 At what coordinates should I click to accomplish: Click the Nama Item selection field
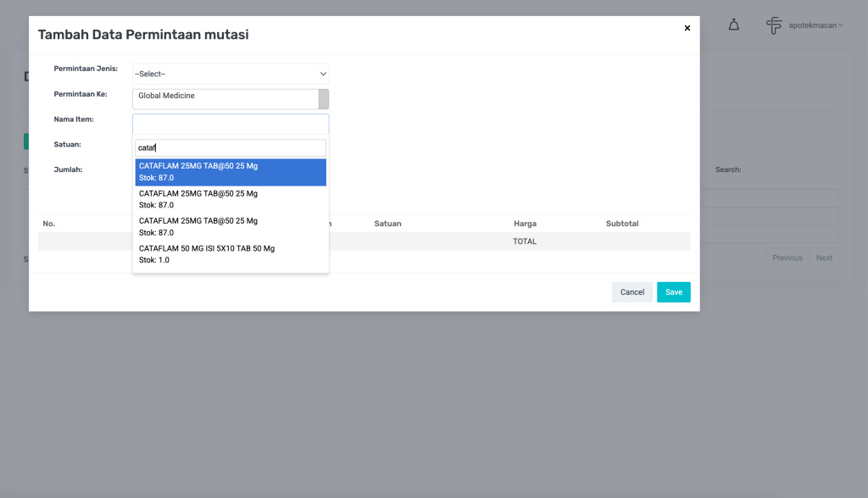[231, 124]
